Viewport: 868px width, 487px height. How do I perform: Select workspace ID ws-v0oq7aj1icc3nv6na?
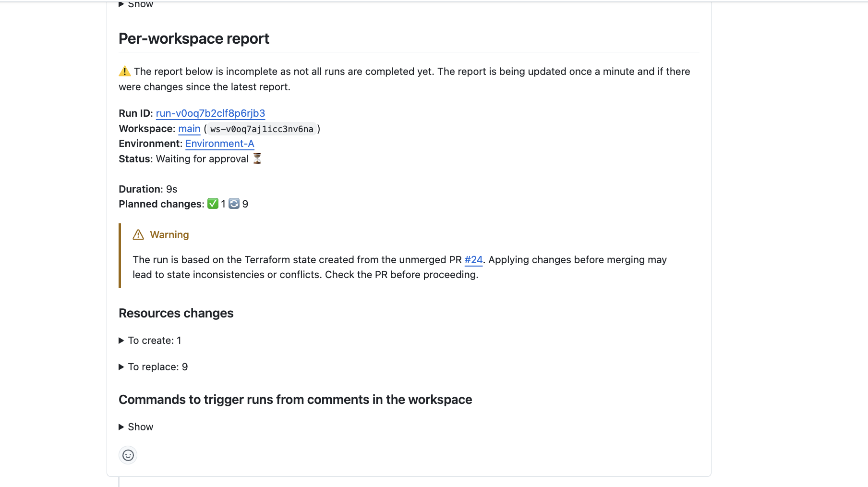(x=262, y=129)
